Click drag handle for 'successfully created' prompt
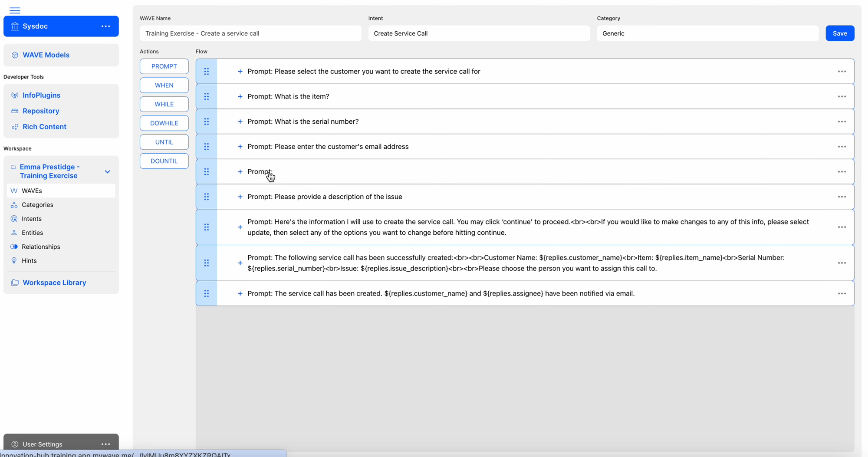The height and width of the screenshot is (457, 868). click(207, 263)
